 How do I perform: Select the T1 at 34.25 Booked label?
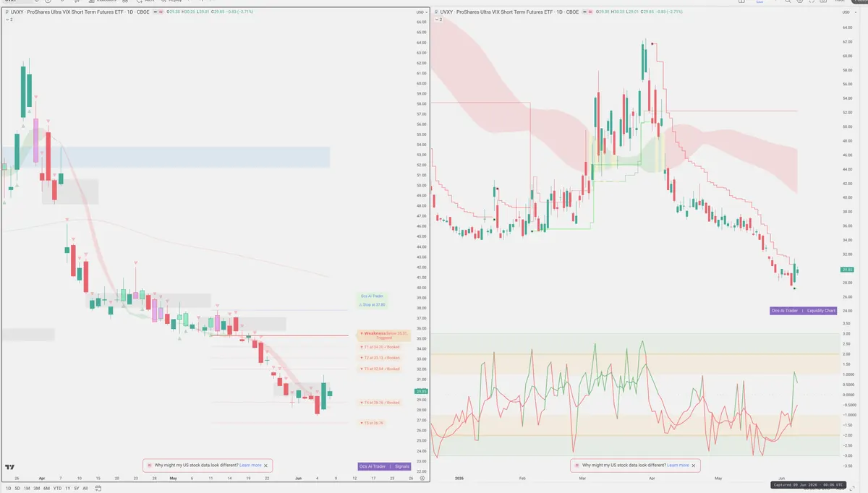[x=379, y=347]
